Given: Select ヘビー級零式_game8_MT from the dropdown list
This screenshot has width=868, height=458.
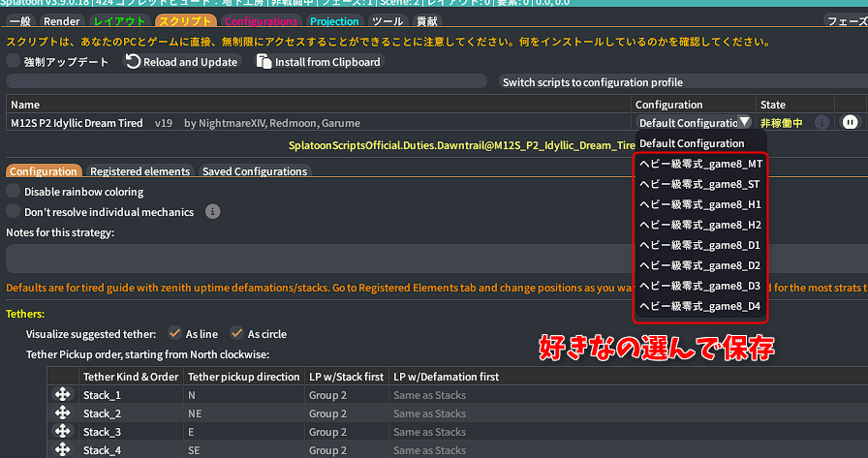Looking at the screenshot, I should (x=700, y=165).
